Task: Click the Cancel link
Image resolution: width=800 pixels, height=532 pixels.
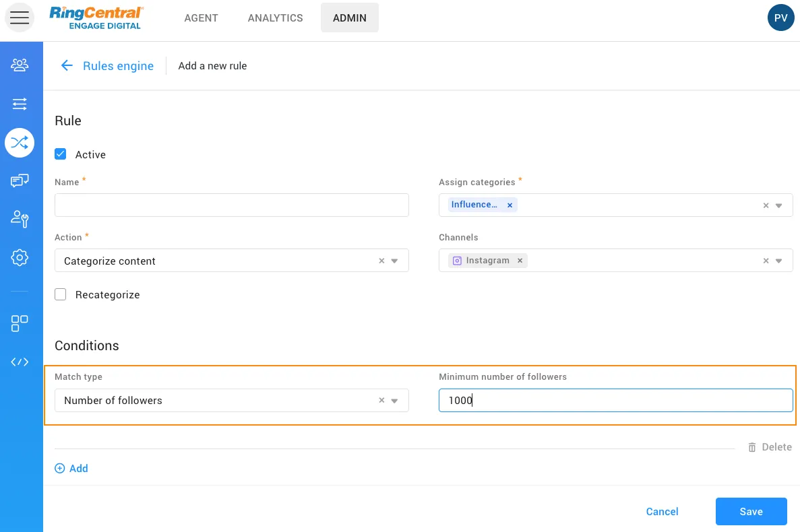Action: point(662,511)
